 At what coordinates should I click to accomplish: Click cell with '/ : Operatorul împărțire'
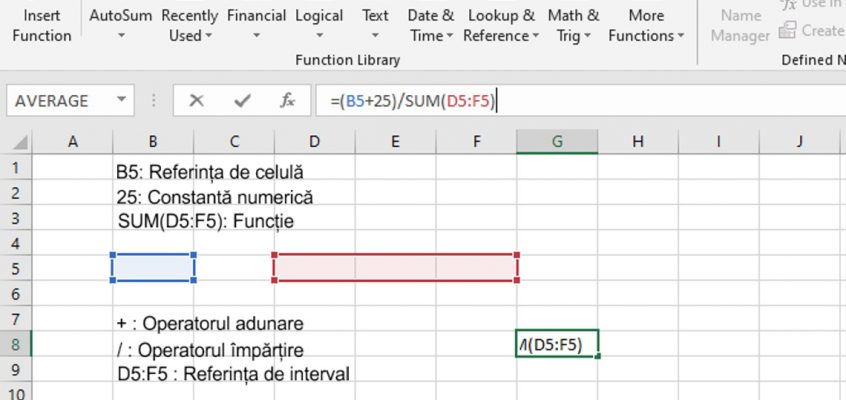tap(210, 350)
